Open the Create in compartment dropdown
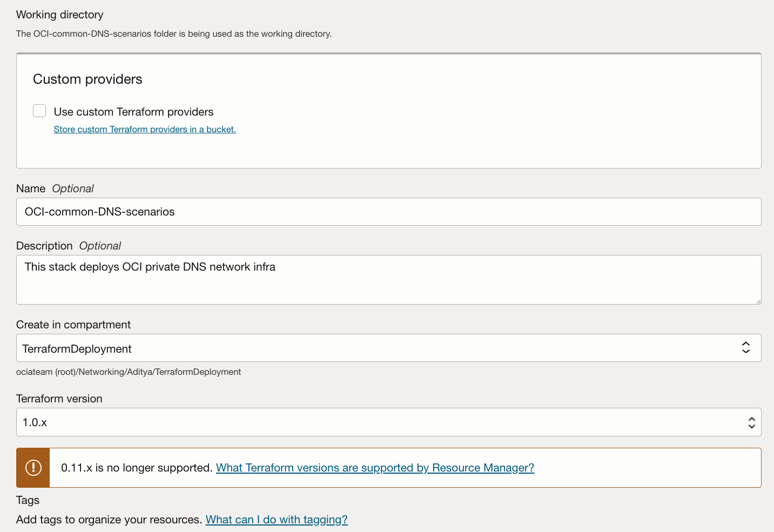Image resolution: width=774 pixels, height=532 pixels. (378, 348)
